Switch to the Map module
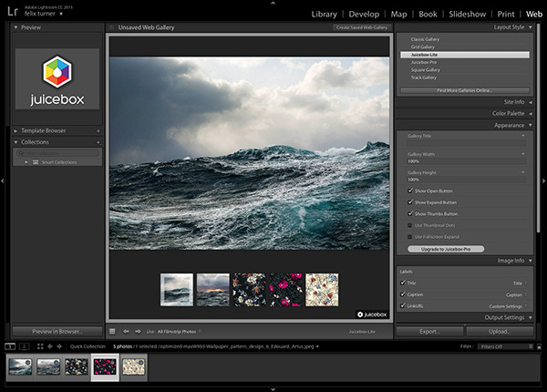547x392 pixels. click(398, 15)
